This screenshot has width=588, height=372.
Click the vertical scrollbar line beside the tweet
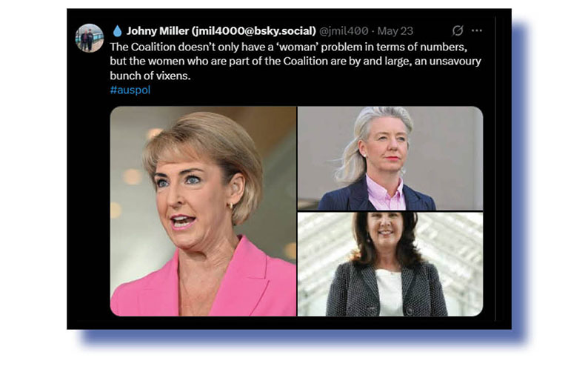click(x=495, y=169)
